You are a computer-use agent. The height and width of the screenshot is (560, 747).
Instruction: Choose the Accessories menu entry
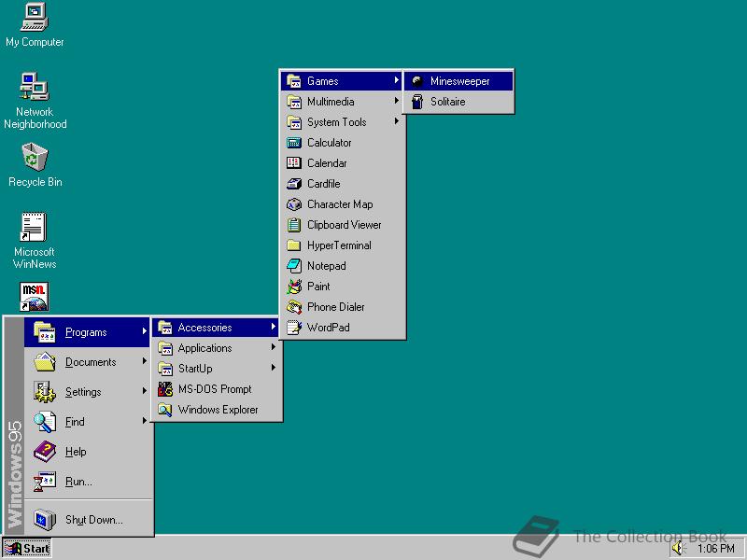click(x=217, y=328)
